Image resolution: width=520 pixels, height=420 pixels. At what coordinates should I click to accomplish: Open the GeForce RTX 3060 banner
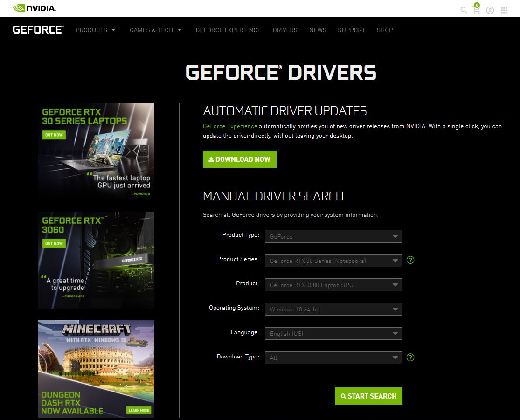96,260
